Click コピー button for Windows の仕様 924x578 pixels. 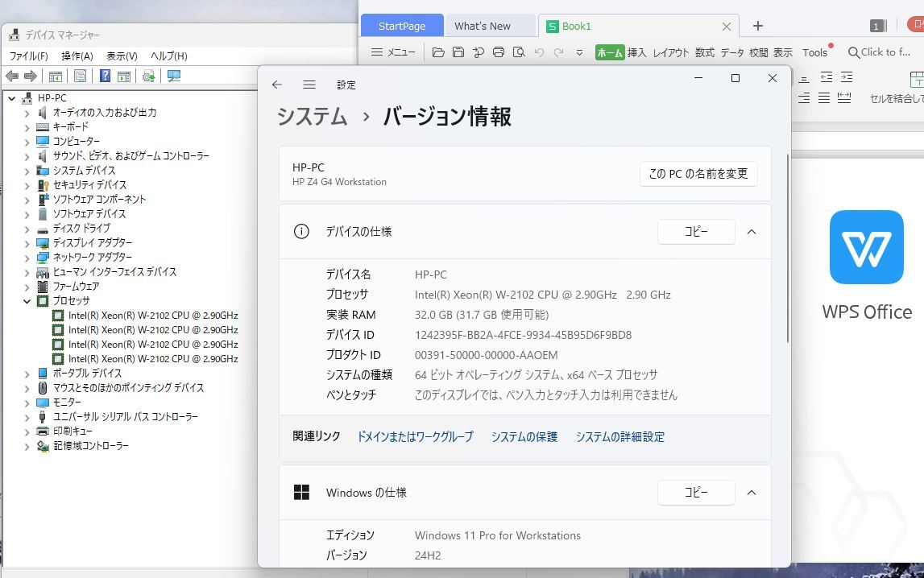[696, 492]
